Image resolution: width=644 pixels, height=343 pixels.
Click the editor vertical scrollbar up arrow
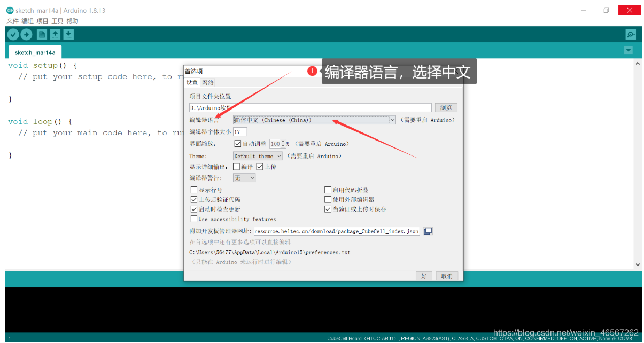pos(637,63)
